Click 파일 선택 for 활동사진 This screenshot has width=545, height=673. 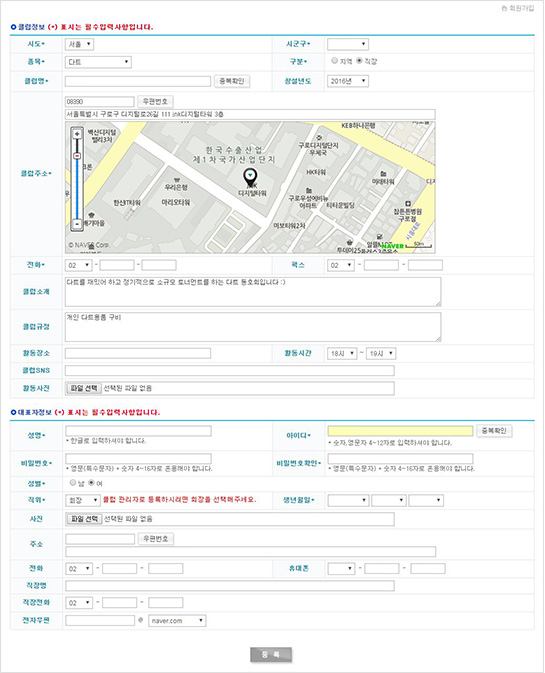click(x=84, y=388)
